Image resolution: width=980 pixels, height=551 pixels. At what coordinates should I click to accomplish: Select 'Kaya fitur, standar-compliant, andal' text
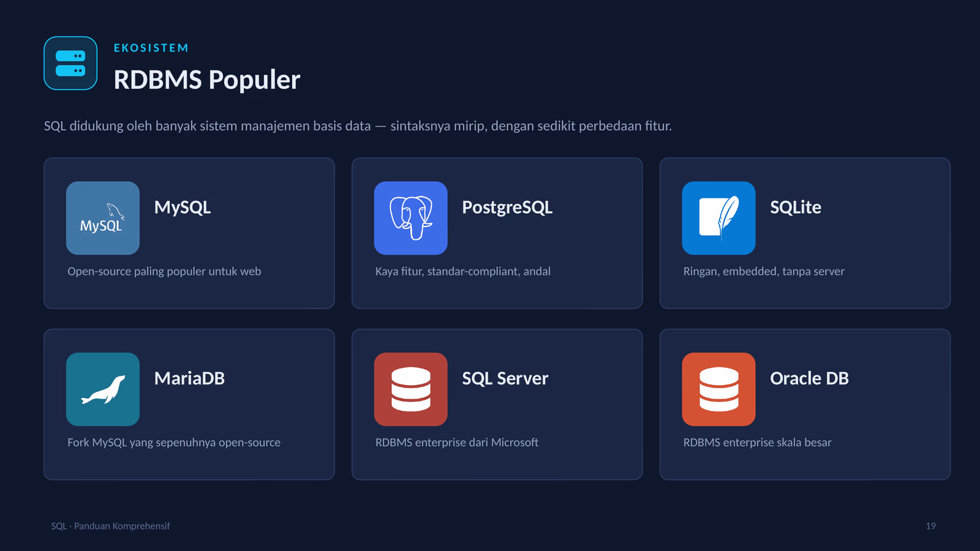[x=463, y=271]
